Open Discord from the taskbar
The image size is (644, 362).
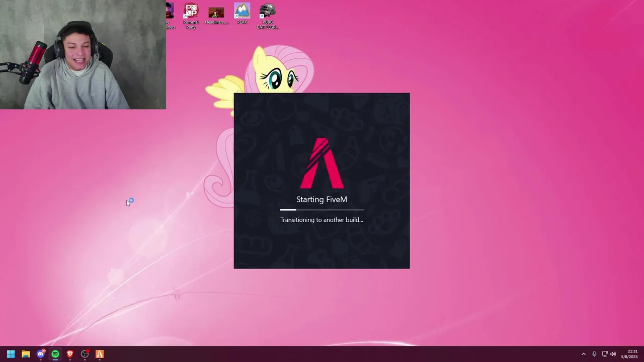41,354
